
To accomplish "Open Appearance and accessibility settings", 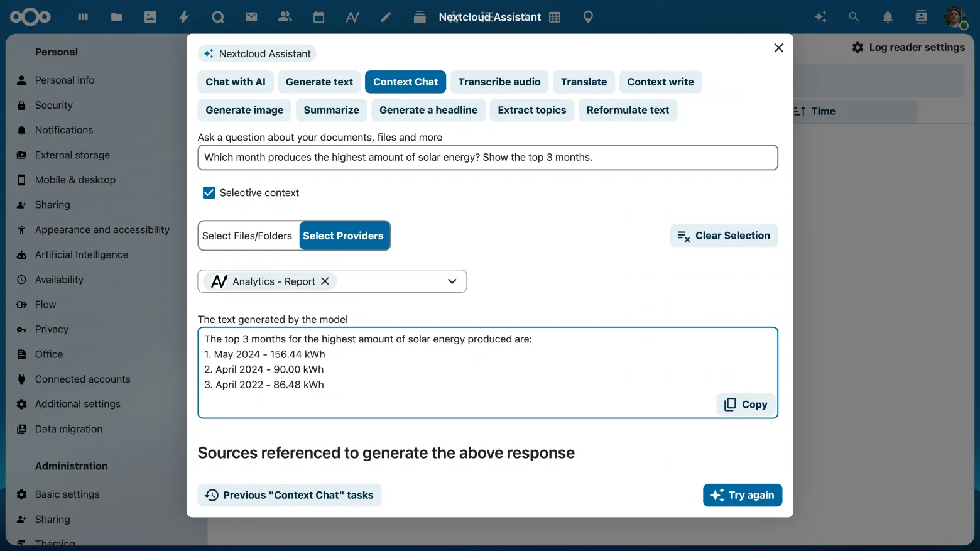I will click(102, 230).
